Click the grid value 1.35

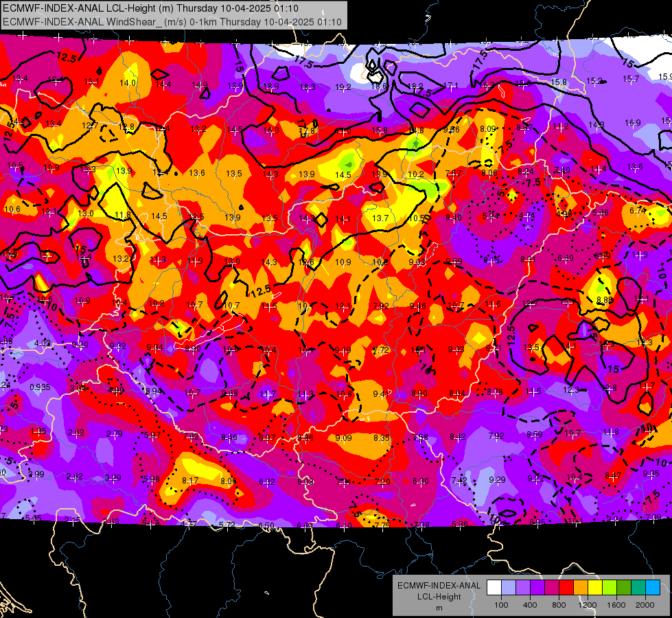click(x=38, y=431)
